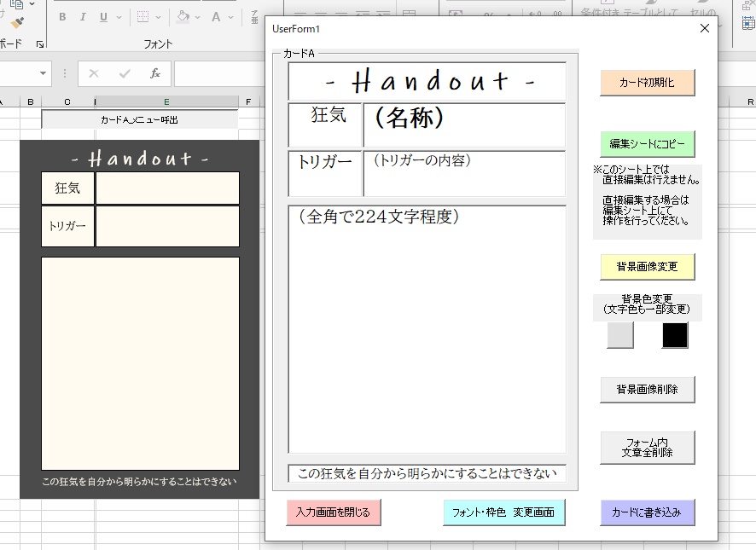Click the 編集シートにコピー button
756x550 pixels.
click(647, 143)
